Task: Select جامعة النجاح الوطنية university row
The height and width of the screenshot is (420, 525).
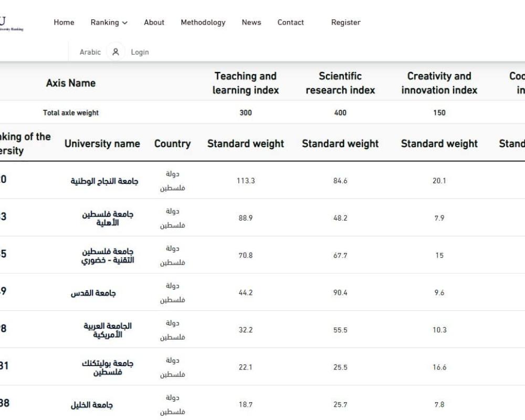Action: [104, 181]
